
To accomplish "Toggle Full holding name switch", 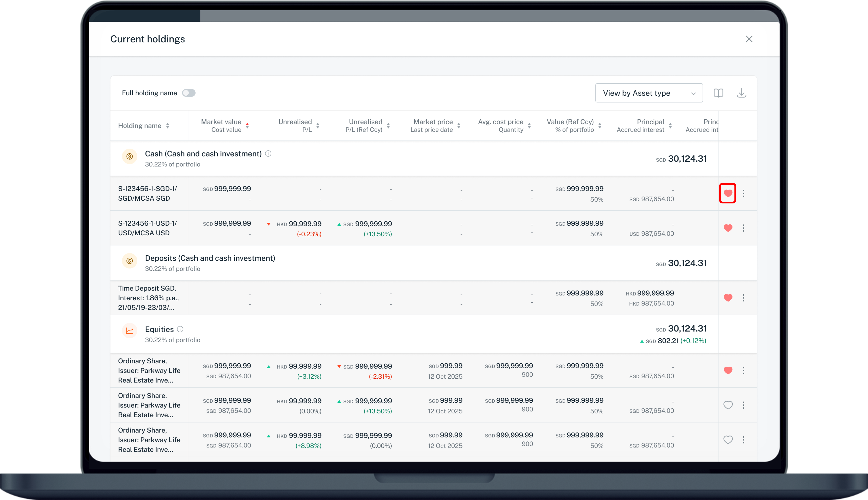I will point(189,93).
